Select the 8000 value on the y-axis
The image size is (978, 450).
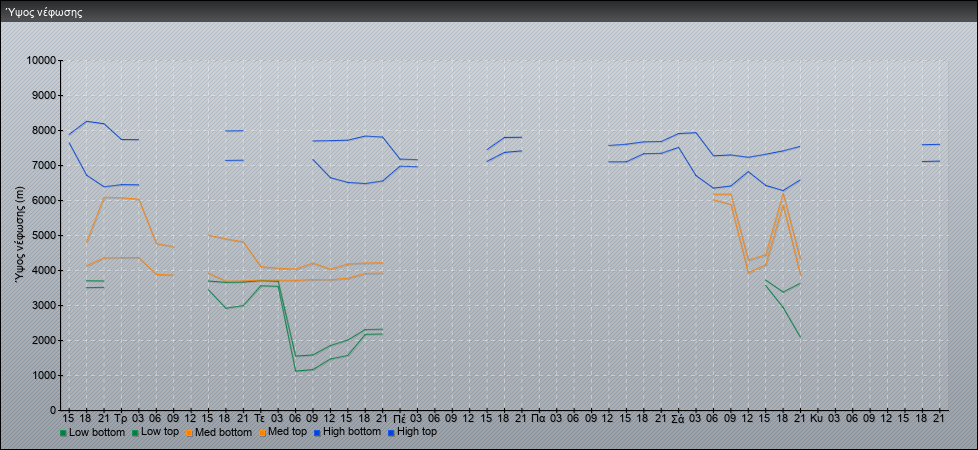click(44, 130)
